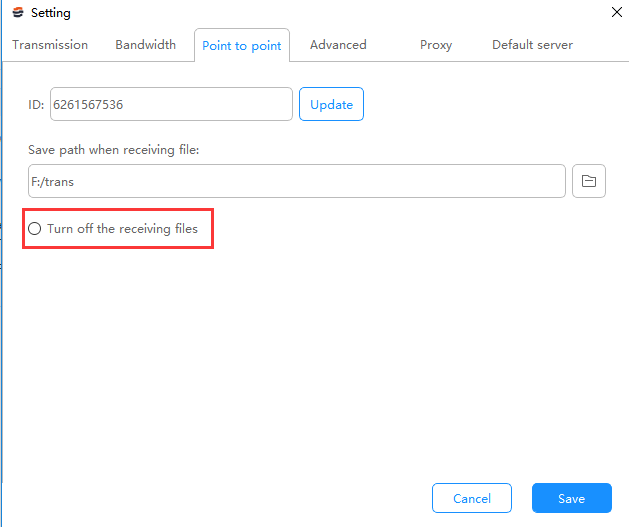
Task: Click Cancel to discard the changes
Action: [x=472, y=498]
